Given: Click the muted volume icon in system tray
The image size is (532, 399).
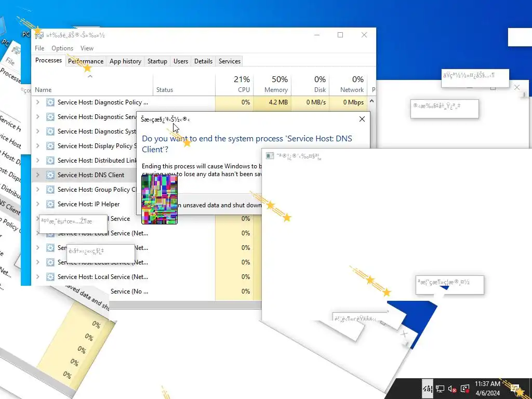Looking at the screenshot, I should click(452, 389).
